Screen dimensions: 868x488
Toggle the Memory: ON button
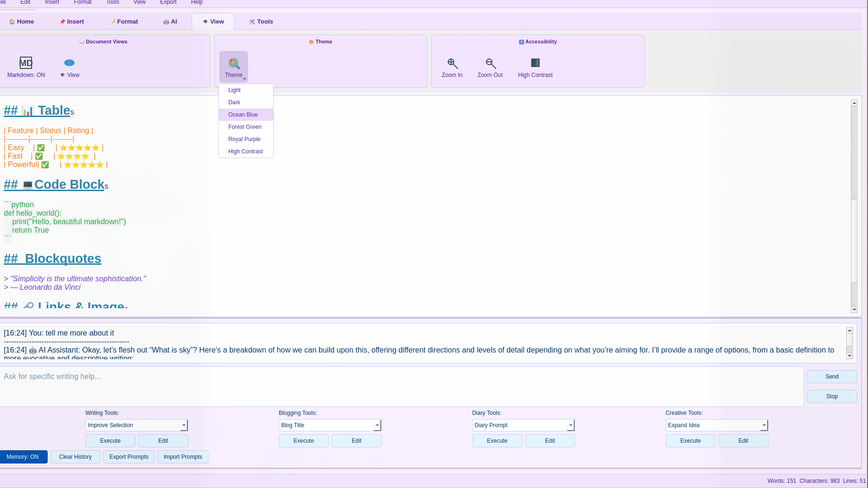pyautogui.click(x=24, y=456)
